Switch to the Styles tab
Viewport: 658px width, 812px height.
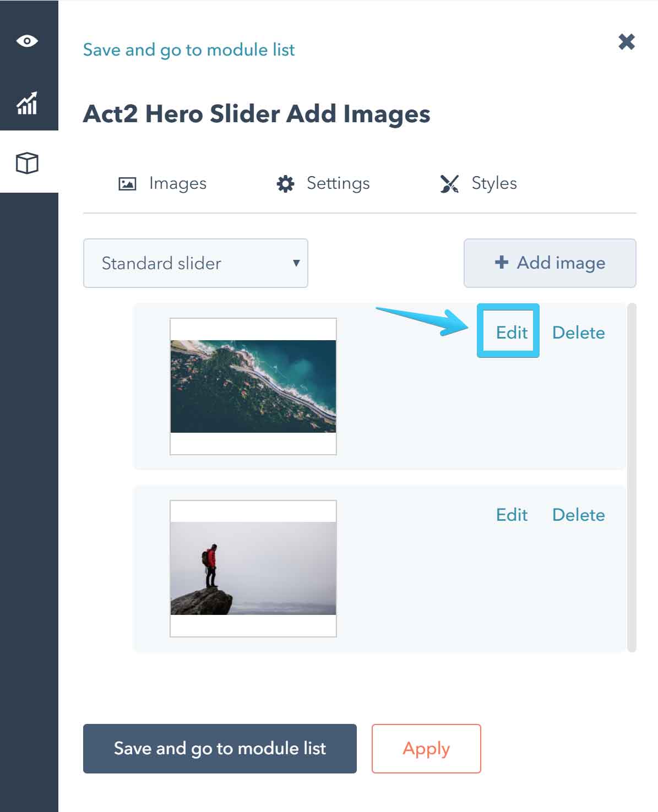pyautogui.click(x=494, y=183)
